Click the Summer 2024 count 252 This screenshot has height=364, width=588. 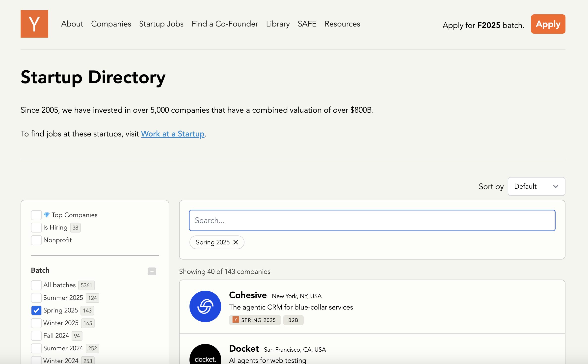pos(92,348)
